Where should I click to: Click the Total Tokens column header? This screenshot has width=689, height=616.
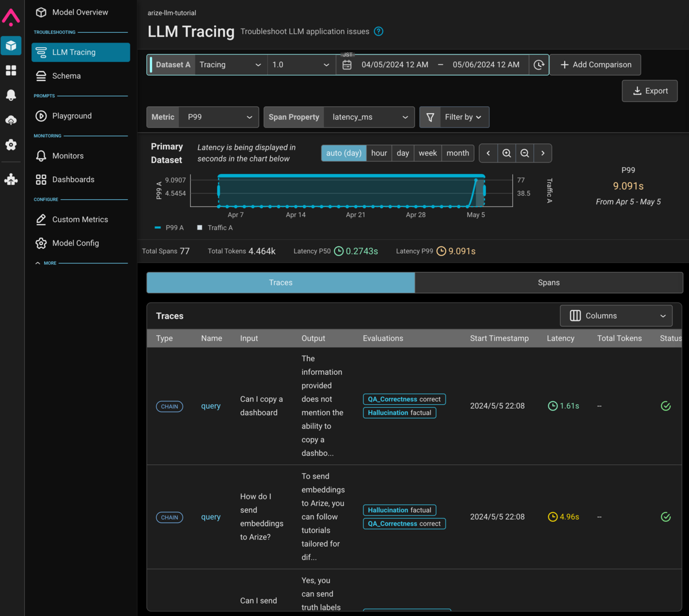coord(620,338)
